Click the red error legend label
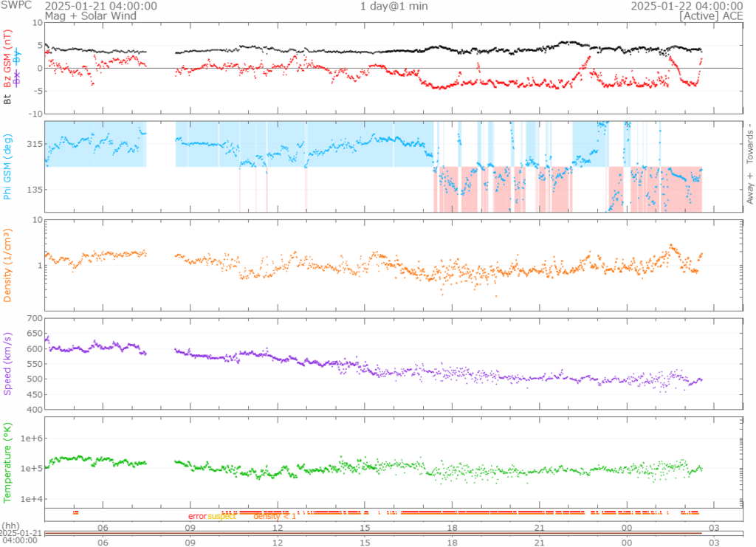Screen dimensions: 756x547 (197, 516)
